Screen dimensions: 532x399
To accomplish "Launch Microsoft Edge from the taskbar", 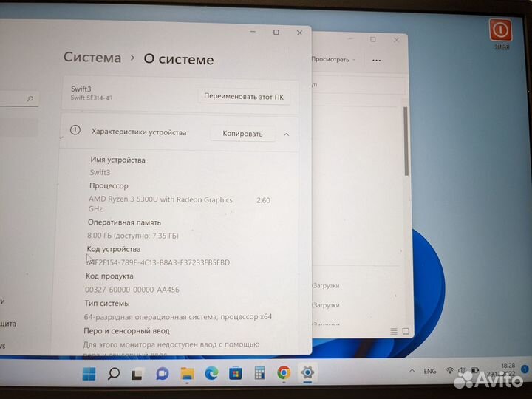I will pos(211,374).
